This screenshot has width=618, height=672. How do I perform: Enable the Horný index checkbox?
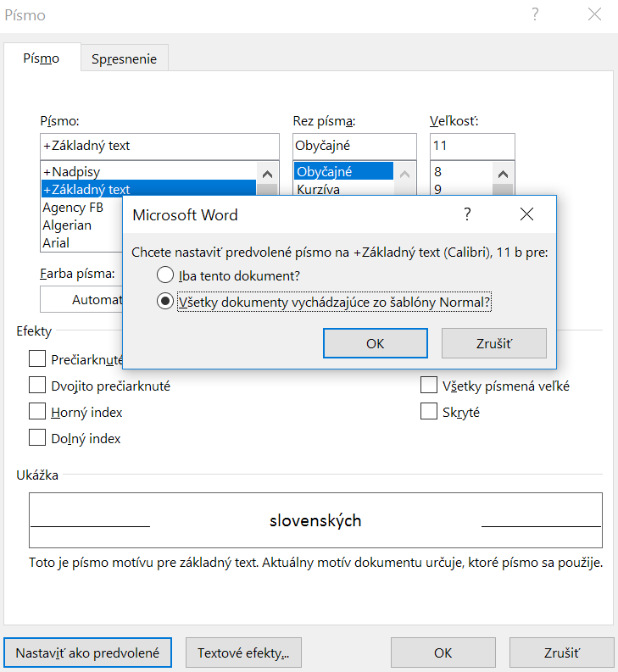[x=37, y=411]
